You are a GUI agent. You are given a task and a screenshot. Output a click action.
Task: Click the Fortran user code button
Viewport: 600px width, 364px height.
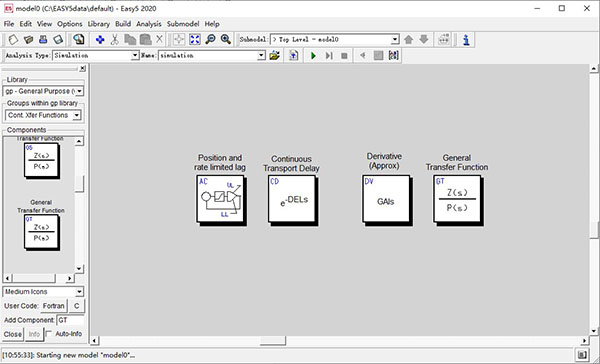[x=54, y=306]
